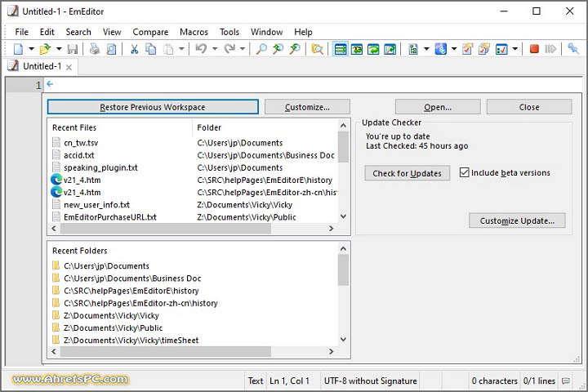The width and height of the screenshot is (588, 392).
Task: Open speaking_plugin.txt from Recent Files
Action: [100, 167]
